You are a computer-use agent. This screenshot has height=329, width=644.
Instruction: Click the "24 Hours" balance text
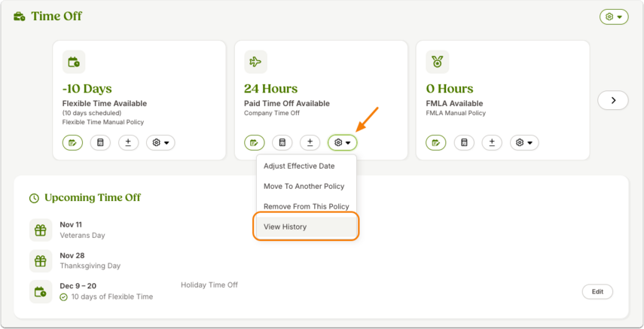271,89
